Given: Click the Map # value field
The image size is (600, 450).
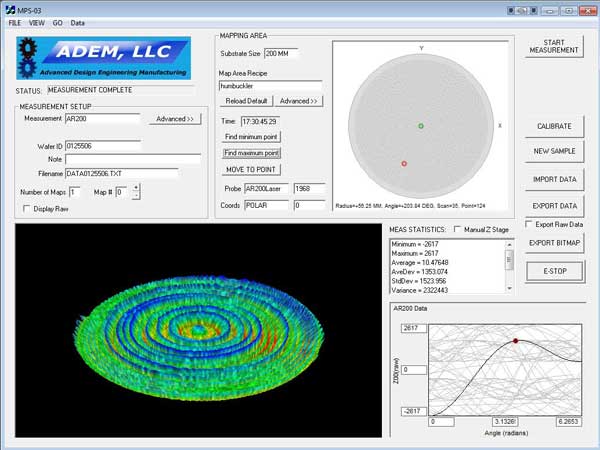Looking at the screenshot, I should pyautogui.click(x=123, y=192).
